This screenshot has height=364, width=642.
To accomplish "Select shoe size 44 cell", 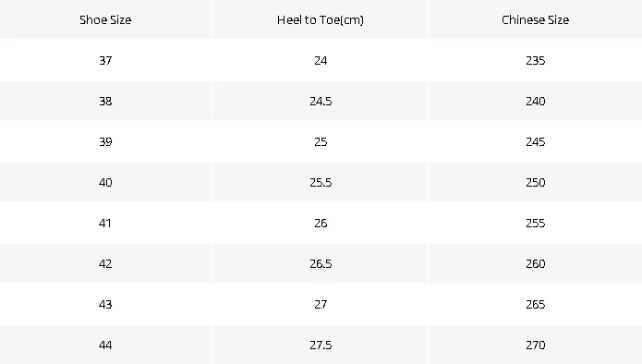I will click(105, 346).
